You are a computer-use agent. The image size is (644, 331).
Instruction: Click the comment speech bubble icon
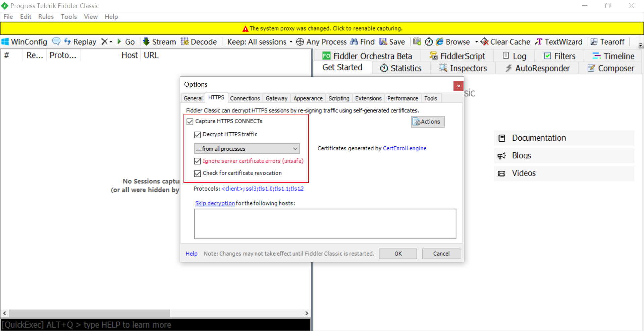(x=56, y=42)
